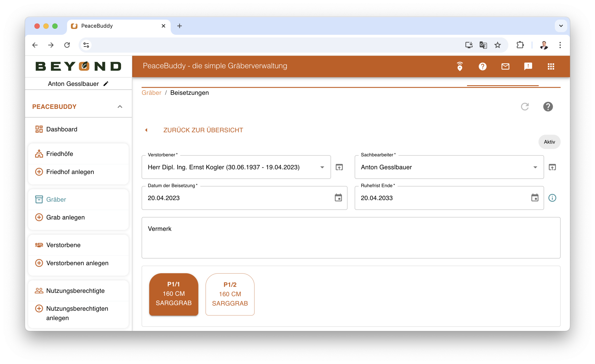The image size is (595, 364).
Task: Expand the Verstorbener dropdown
Action: [x=322, y=167]
